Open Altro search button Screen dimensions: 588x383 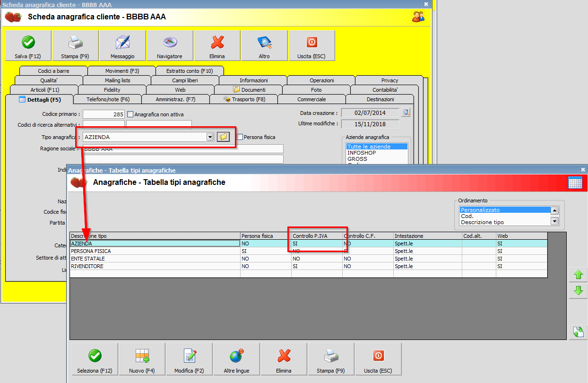point(264,46)
